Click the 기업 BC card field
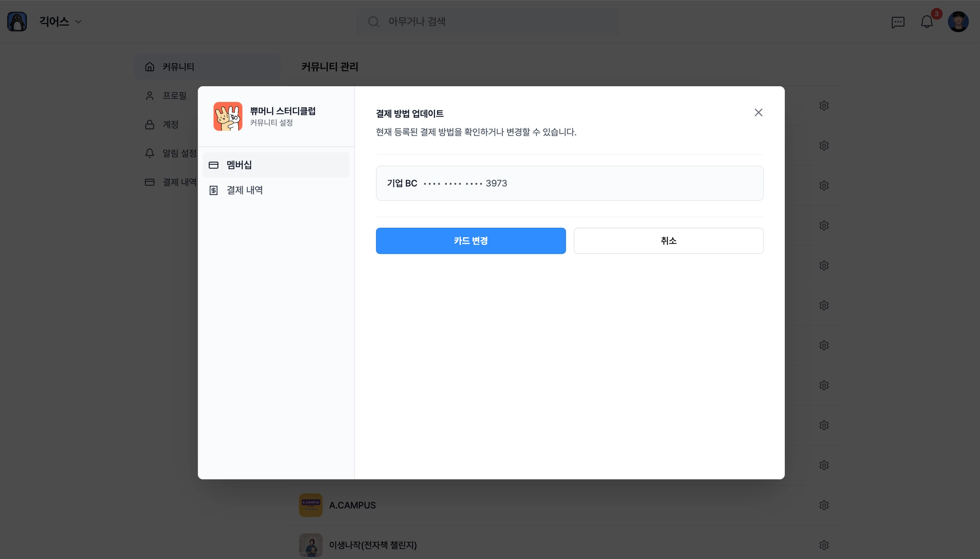This screenshot has height=559, width=980. click(569, 183)
